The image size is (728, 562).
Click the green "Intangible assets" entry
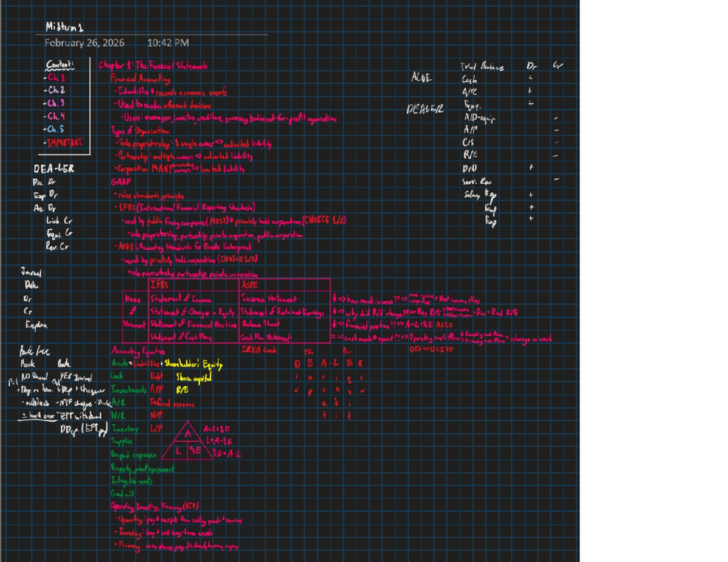click(x=132, y=481)
